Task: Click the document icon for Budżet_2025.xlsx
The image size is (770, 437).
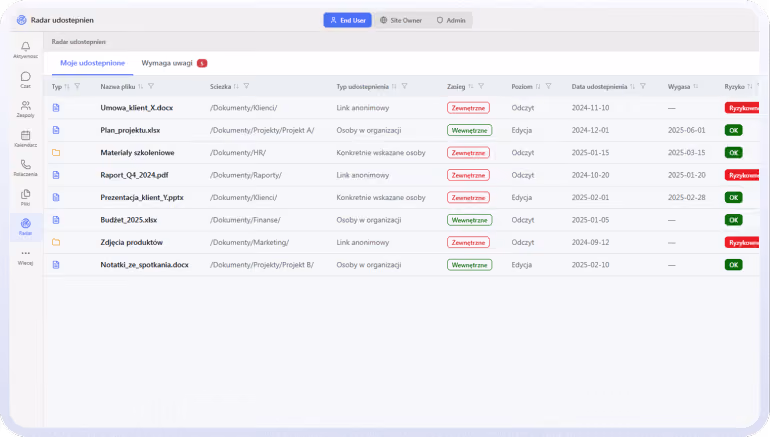Action: (56, 220)
